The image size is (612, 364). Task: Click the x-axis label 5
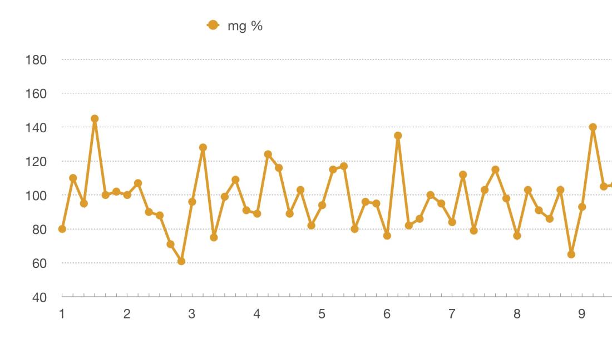click(x=322, y=314)
